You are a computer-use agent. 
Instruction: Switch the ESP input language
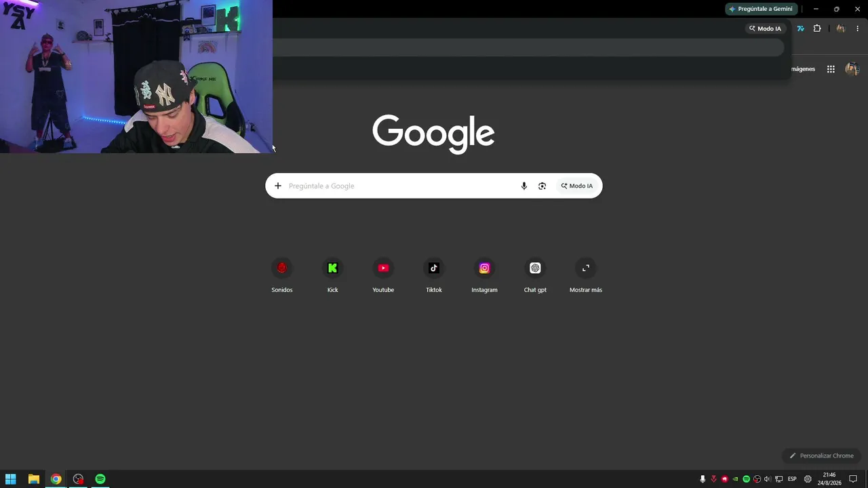click(x=792, y=479)
